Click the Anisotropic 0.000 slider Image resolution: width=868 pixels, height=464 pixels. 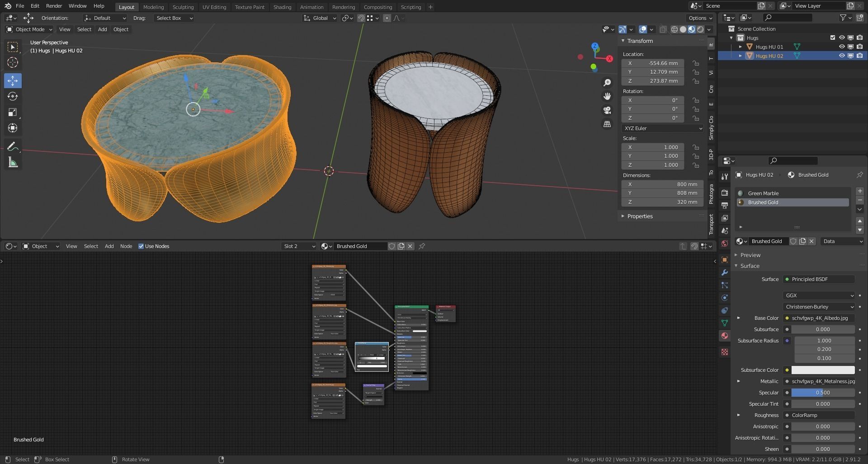tap(823, 427)
